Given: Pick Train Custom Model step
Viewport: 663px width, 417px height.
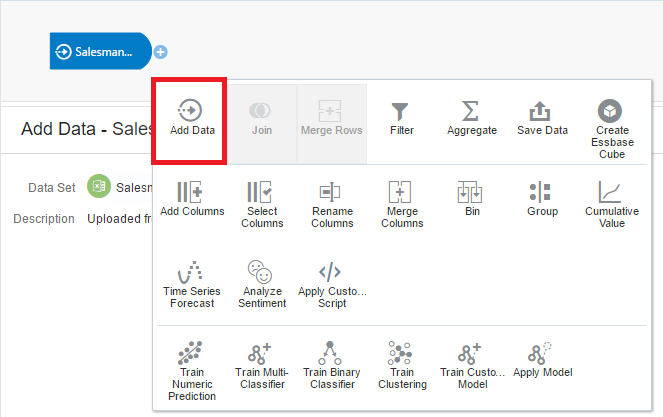Looking at the screenshot, I should click(x=472, y=365).
